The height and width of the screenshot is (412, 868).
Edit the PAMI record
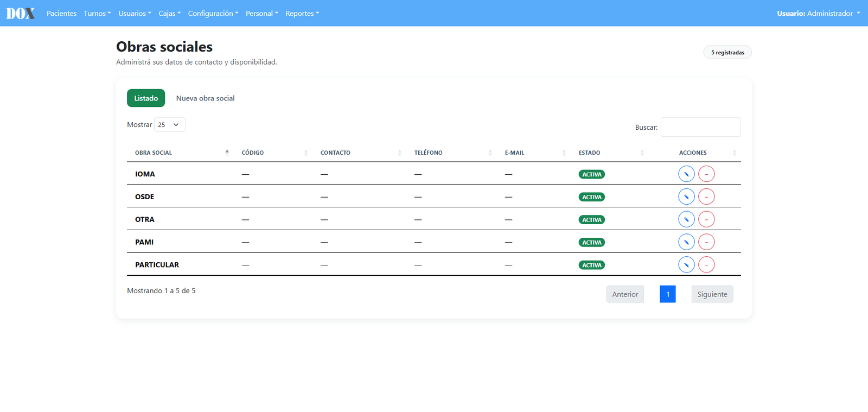click(x=686, y=242)
